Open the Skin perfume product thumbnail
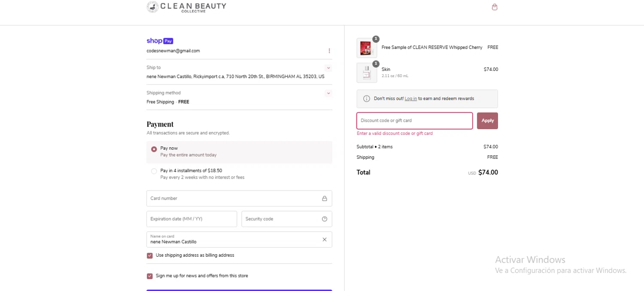 coord(367,73)
